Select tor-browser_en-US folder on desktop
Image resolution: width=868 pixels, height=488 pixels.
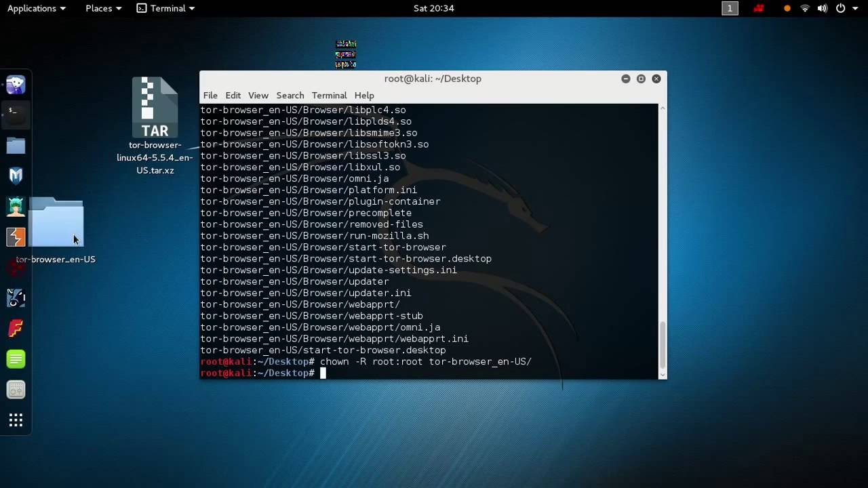[56, 230]
